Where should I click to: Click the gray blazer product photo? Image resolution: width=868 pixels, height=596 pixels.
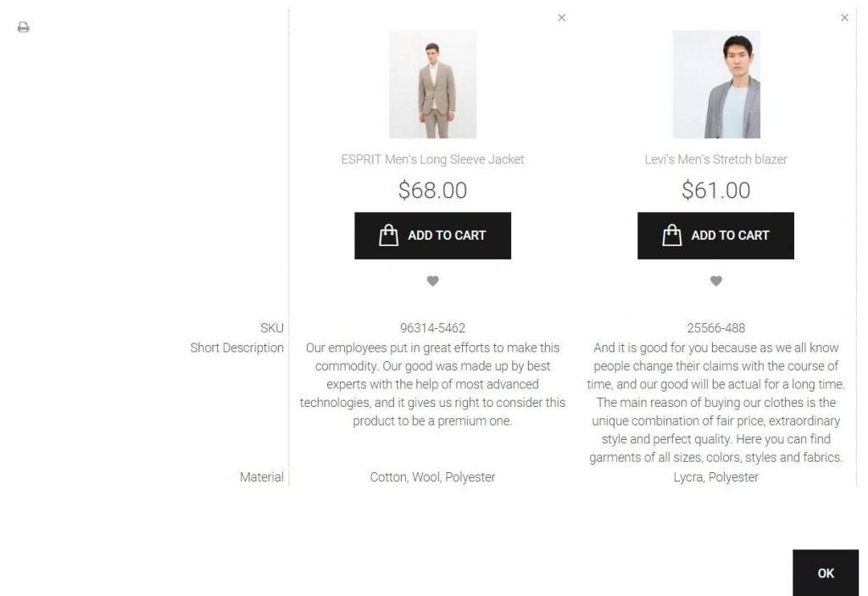click(x=715, y=84)
